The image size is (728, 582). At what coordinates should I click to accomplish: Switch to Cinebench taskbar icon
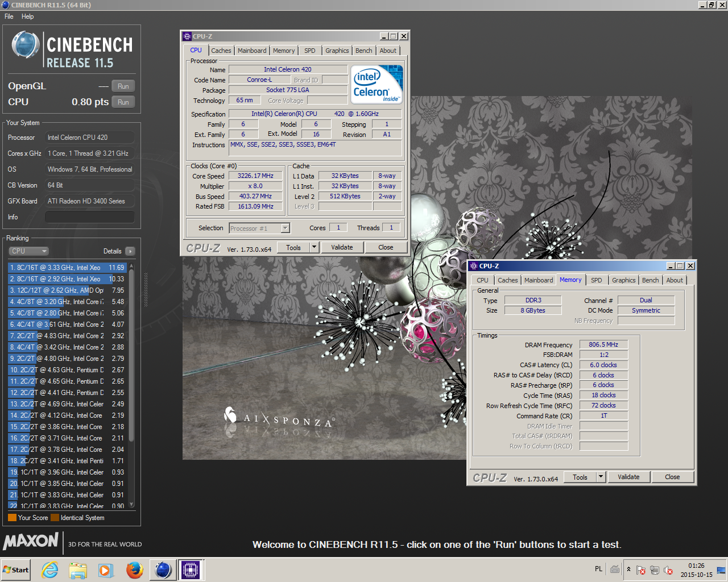(163, 569)
